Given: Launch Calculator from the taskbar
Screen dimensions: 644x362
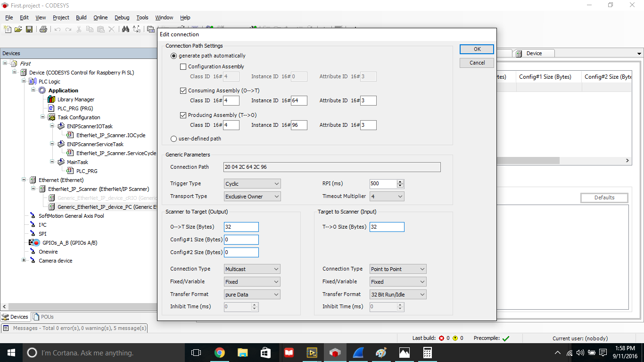Looking at the screenshot, I should [x=427, y=353].
